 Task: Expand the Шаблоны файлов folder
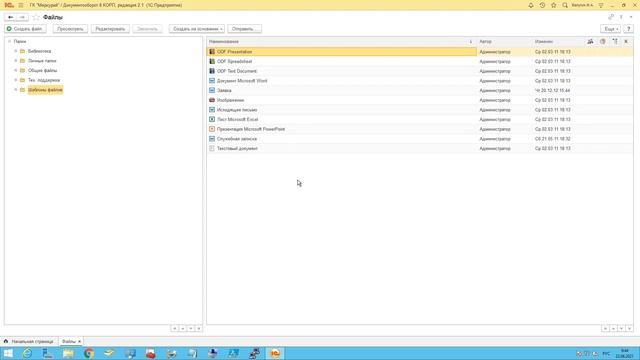click(x=16, y=90)
